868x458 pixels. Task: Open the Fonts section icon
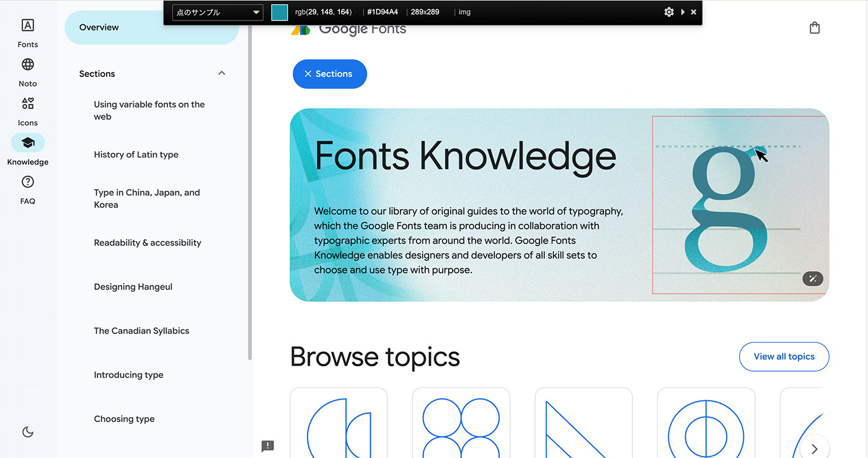(27, 25)
